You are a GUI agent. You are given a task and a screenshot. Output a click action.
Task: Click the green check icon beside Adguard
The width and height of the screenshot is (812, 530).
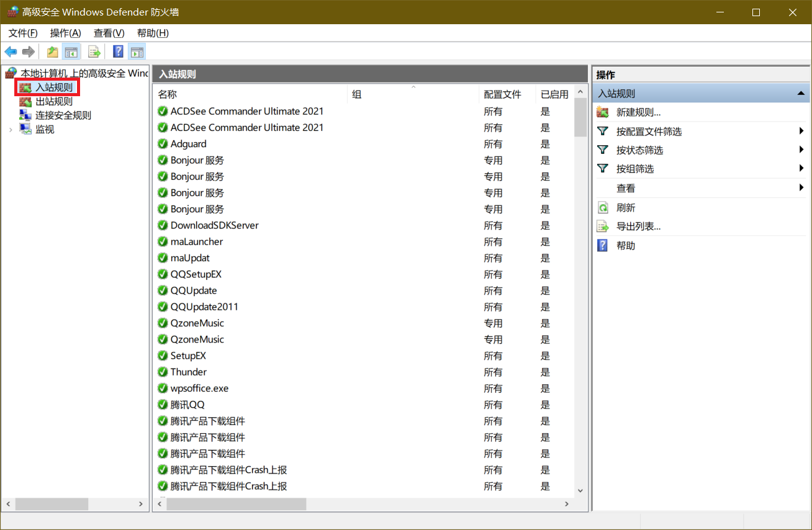point(163,144)
